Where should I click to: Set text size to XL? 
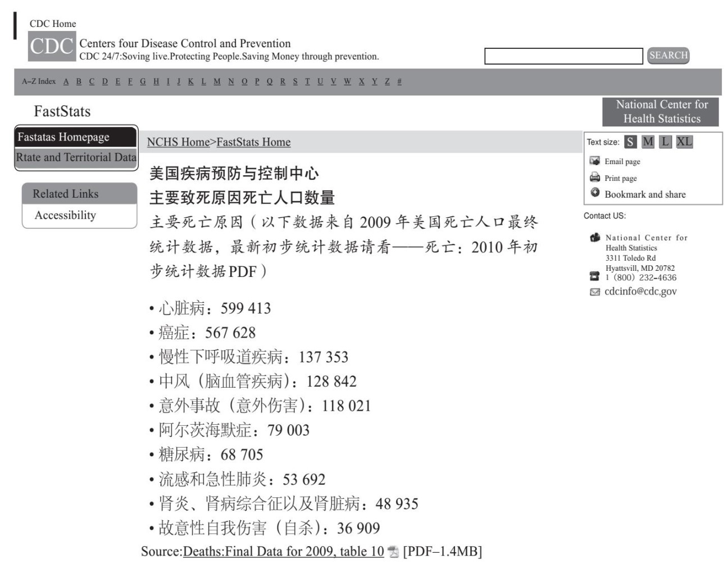pos(684,142)
